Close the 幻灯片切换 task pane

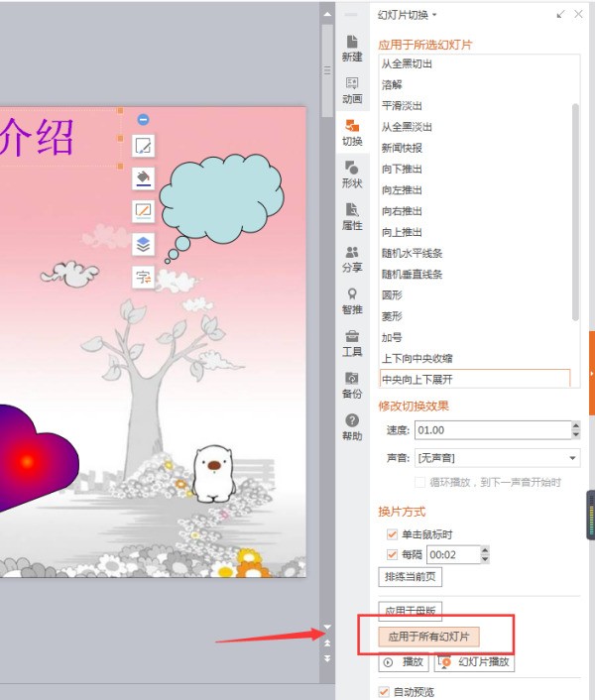tap(578, 14)
